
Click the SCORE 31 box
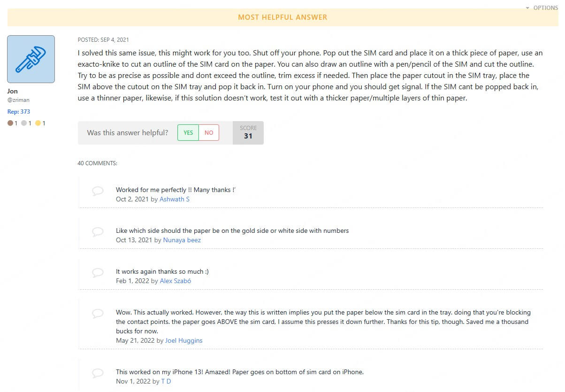pos(248,132)
